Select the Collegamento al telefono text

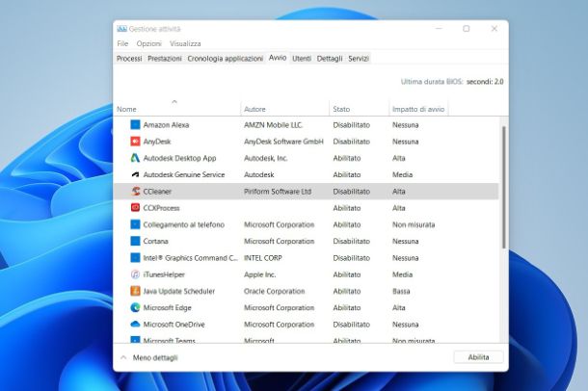pyautogui.click(x=184, y=224)
